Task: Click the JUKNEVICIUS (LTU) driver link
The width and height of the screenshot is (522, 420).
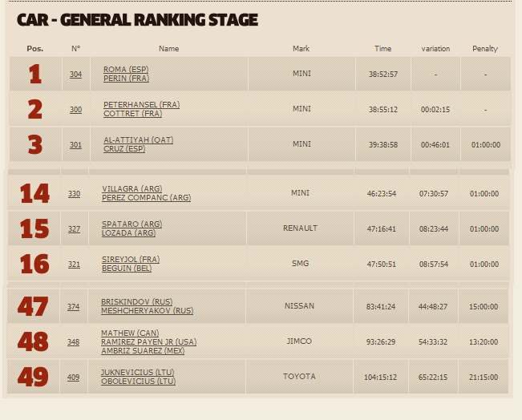Action: point(137,373)
